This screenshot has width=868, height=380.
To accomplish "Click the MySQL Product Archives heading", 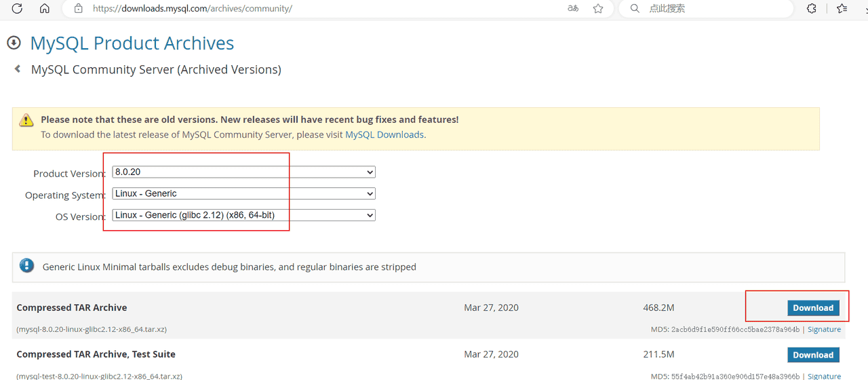I will (132, 43).
